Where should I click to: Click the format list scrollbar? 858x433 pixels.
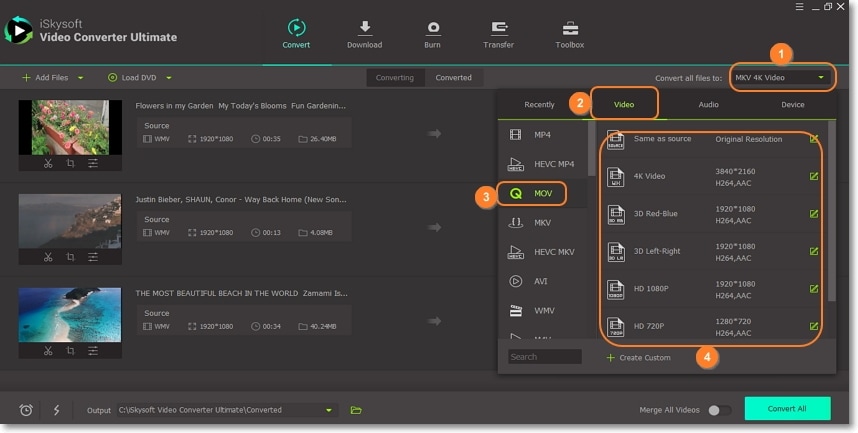coord(592,149)
